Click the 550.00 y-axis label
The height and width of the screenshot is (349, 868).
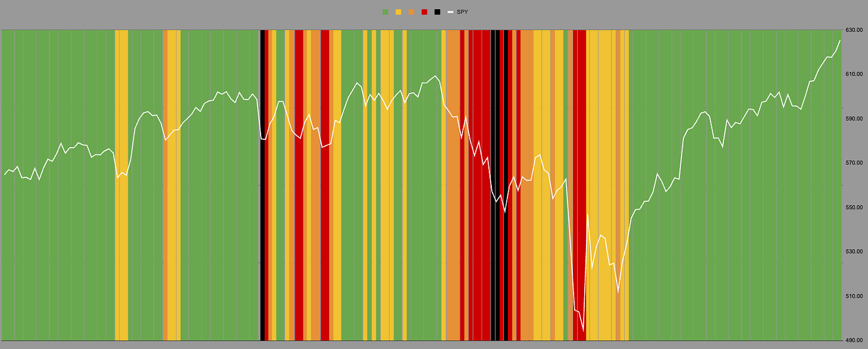point(854,207)
